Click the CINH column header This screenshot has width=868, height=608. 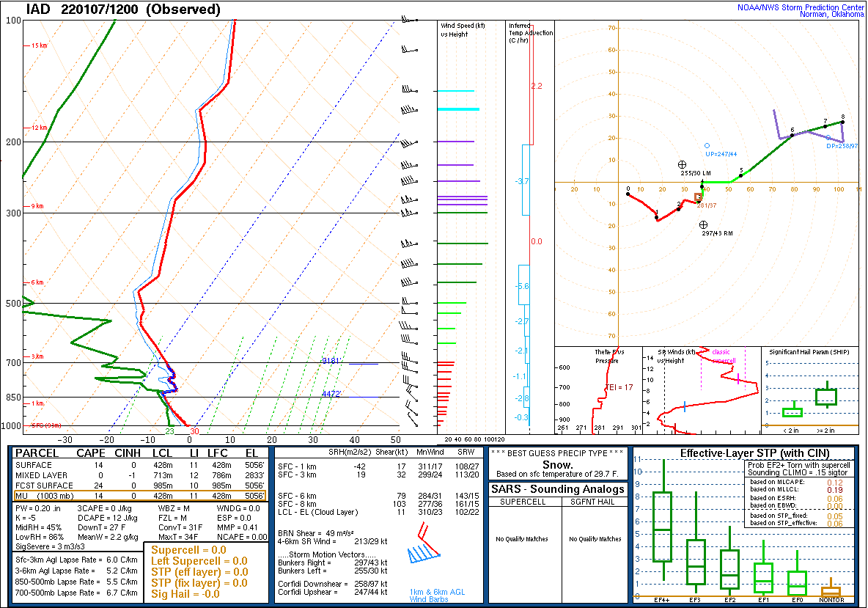click(x=128, y=453)
